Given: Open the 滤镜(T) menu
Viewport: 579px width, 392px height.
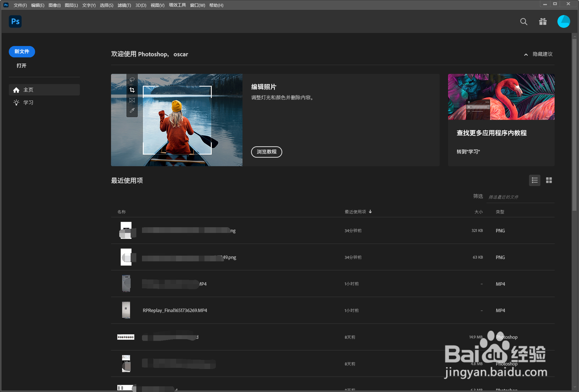Looking at the screenshot, I should [124, 5].
